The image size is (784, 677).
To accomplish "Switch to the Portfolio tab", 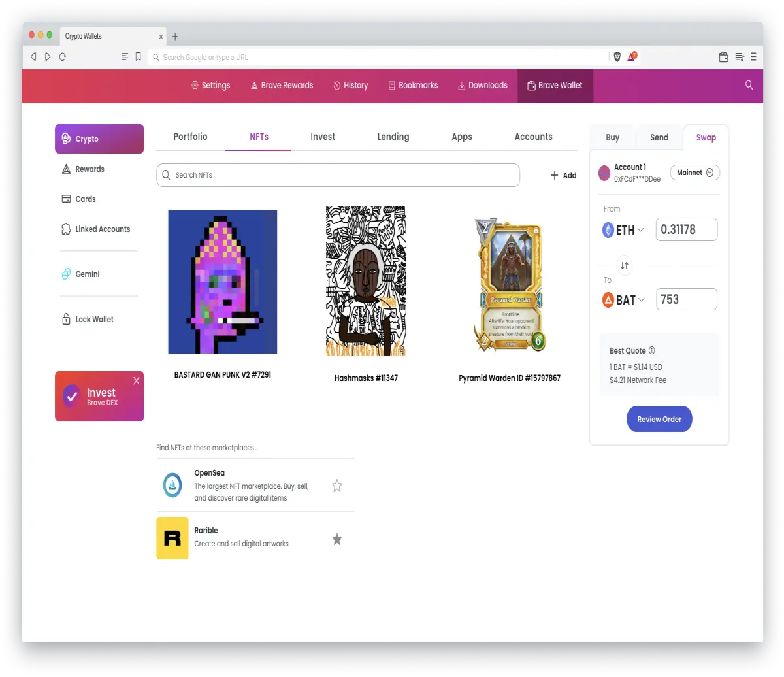I will (x=190, y=137).
